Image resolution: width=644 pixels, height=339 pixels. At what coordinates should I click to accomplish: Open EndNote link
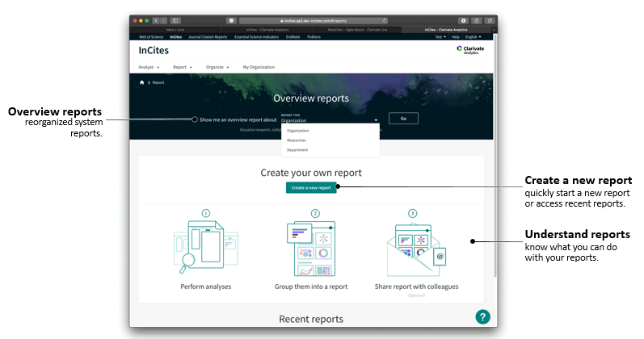[x=293, y=37]
